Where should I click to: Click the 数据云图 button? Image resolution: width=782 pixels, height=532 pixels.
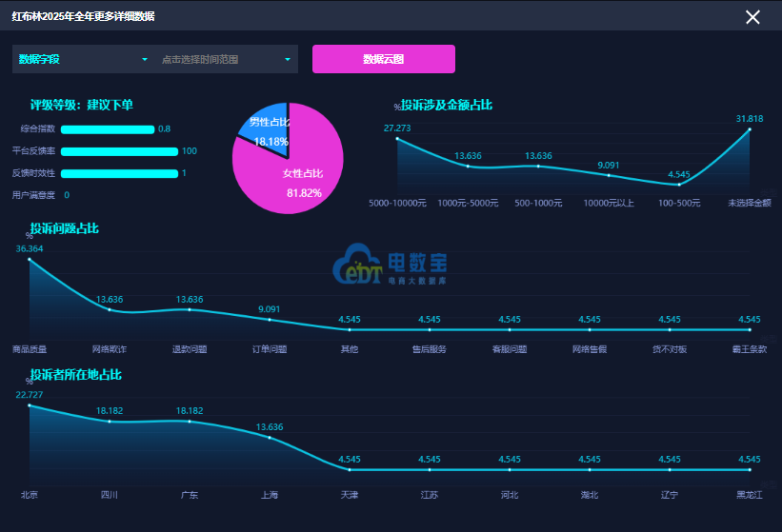coord(384,59)
